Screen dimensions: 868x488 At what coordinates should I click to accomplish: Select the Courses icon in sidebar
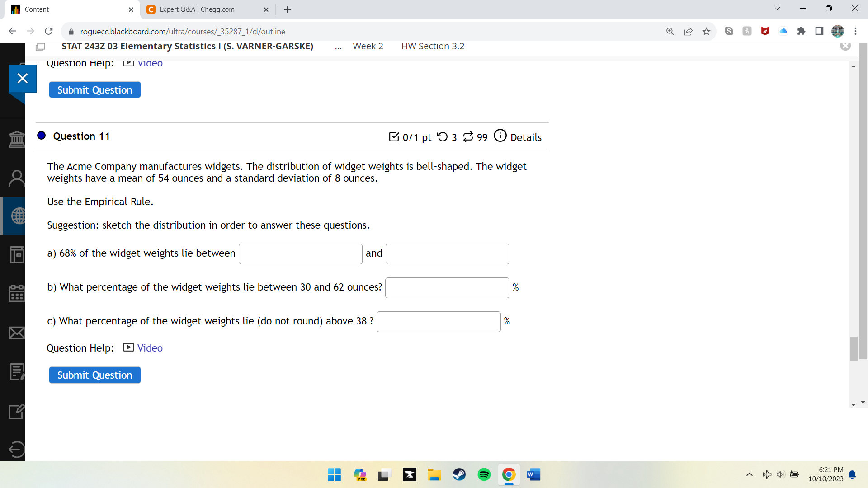[17, 216]
